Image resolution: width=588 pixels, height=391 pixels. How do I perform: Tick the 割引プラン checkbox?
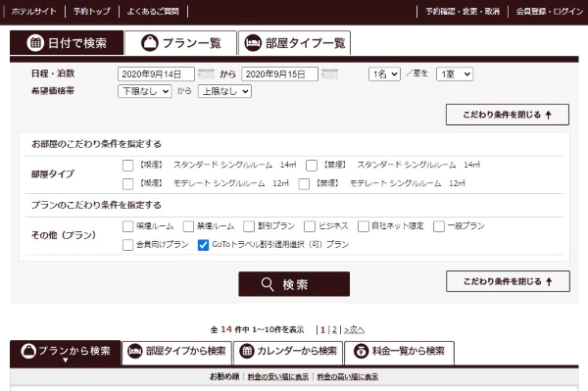[x=249, y=226]
